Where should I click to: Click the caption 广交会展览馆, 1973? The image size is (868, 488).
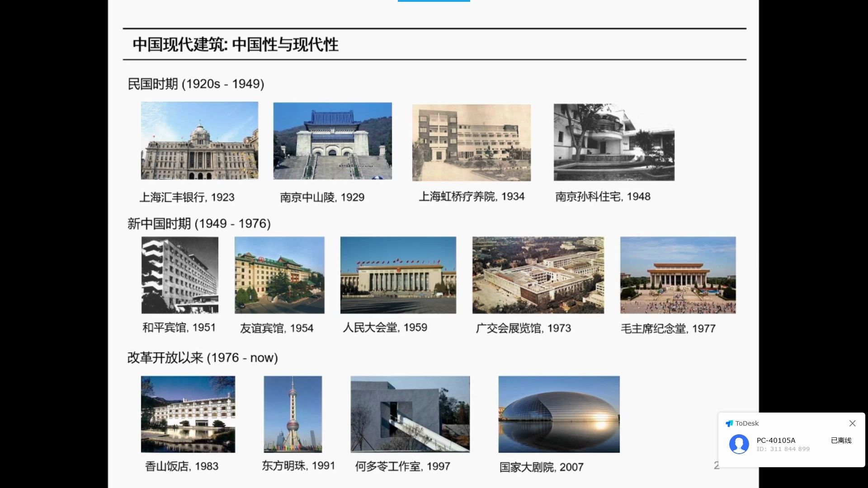523,328
